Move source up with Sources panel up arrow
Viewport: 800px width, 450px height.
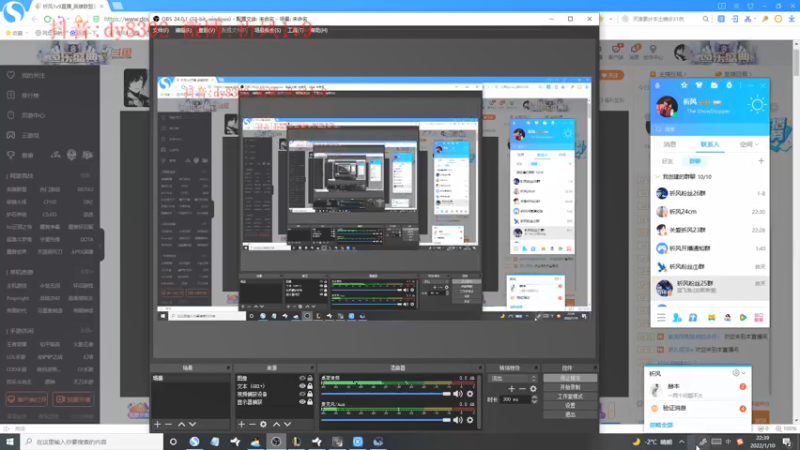pos(276,424)
